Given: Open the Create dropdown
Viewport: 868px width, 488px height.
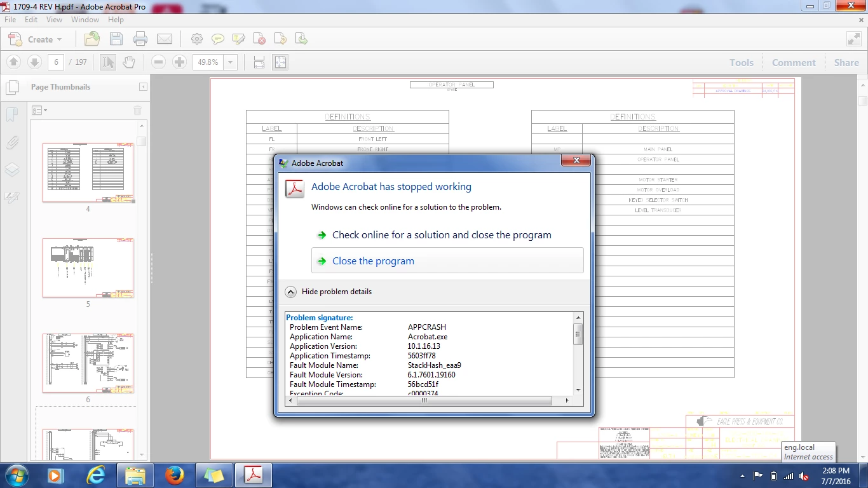Looking at the screenshot, I should 36,39.
